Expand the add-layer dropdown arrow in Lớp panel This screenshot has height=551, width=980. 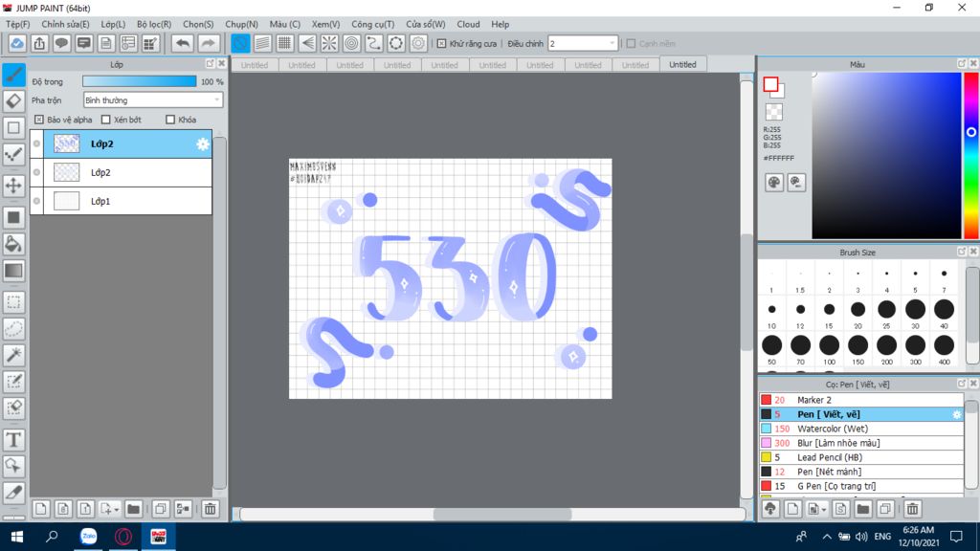coord(116,510)
